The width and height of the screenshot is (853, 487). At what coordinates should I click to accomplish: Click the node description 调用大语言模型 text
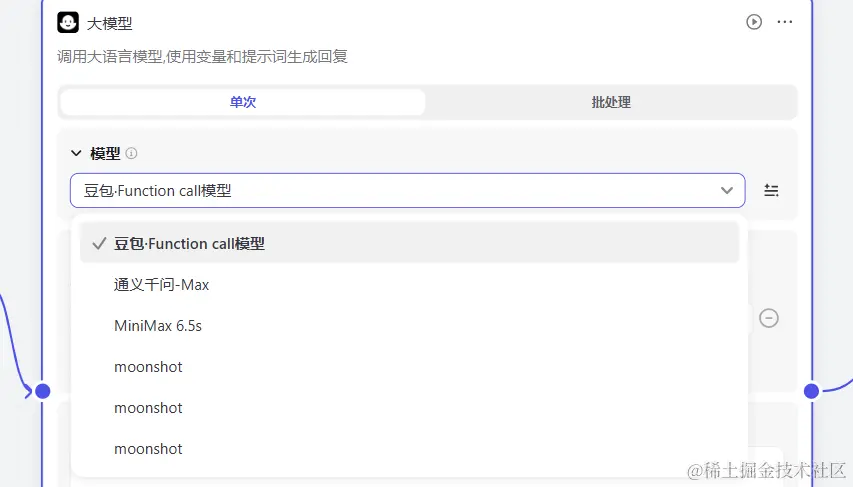tap(202, 57)
